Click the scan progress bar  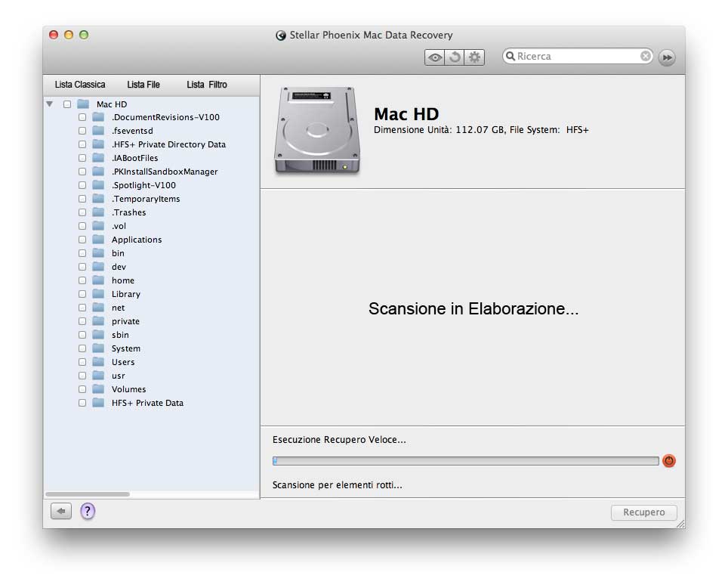[x=465, y=461]
